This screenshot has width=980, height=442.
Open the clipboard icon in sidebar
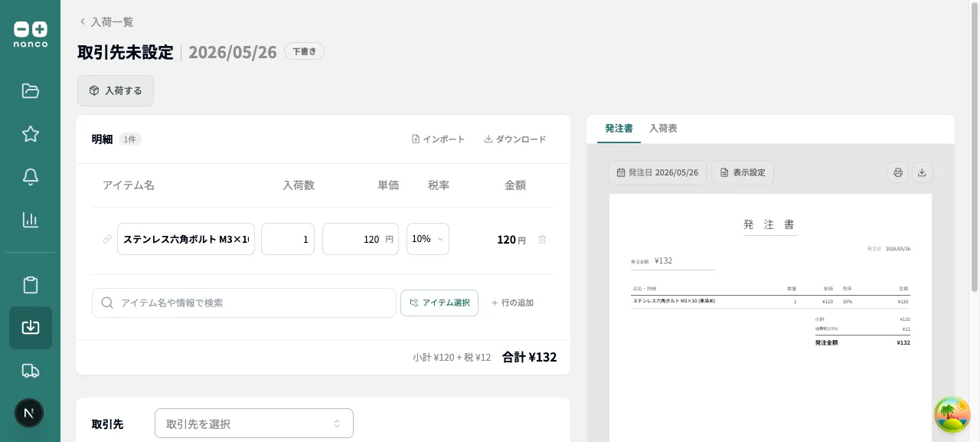(x=31, y=285)
